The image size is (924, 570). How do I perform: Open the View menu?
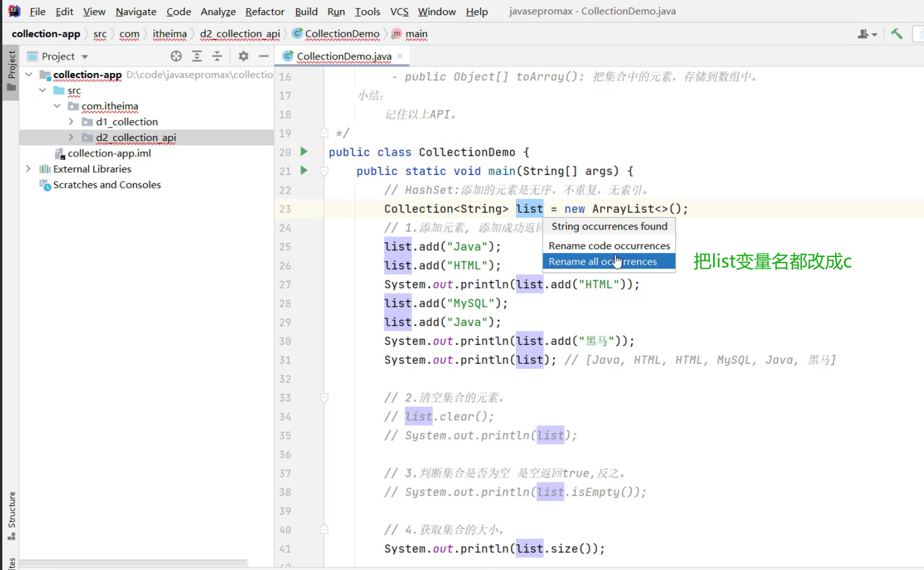[94, 12]
